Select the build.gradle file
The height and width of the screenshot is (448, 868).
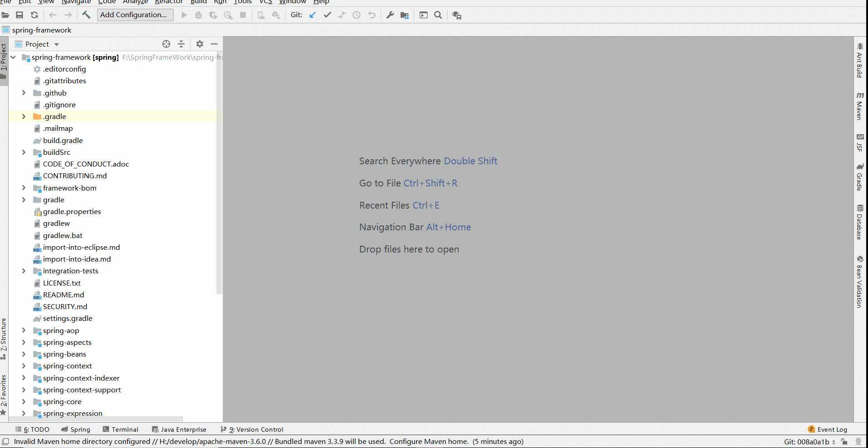click(63, 140)
